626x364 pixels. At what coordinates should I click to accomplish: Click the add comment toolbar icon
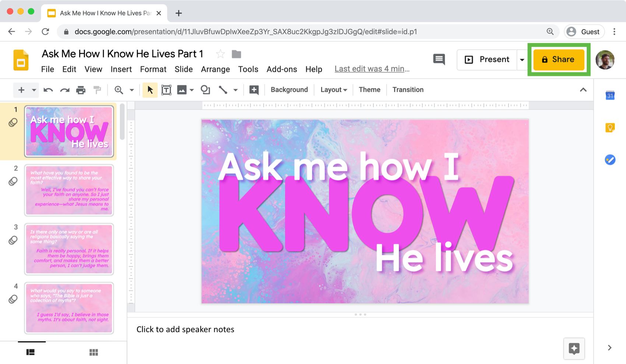click(254, 90)
